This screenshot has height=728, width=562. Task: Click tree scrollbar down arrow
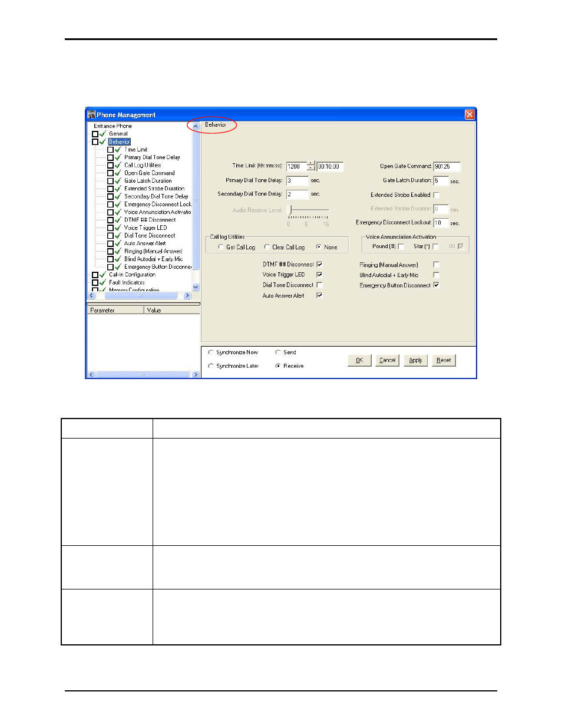tap(196, 287)
